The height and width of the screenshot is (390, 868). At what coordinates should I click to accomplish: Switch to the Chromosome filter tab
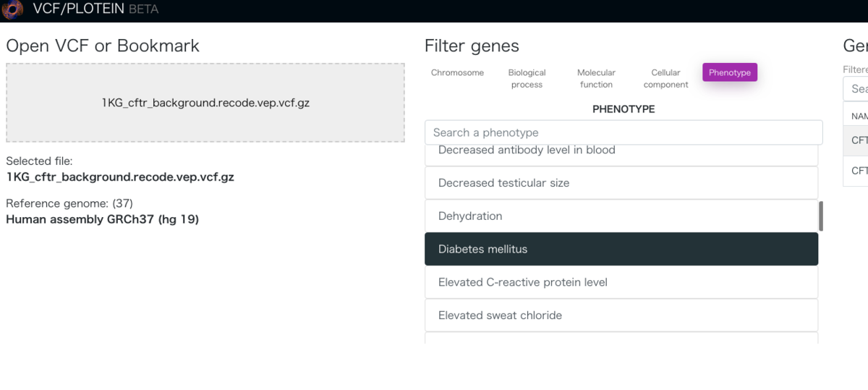coord(457,72)
